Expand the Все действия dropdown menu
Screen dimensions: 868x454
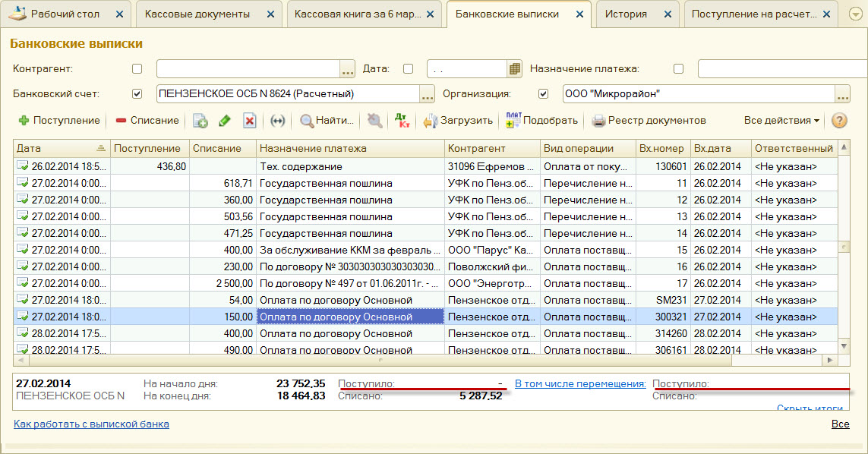point(781,121)
